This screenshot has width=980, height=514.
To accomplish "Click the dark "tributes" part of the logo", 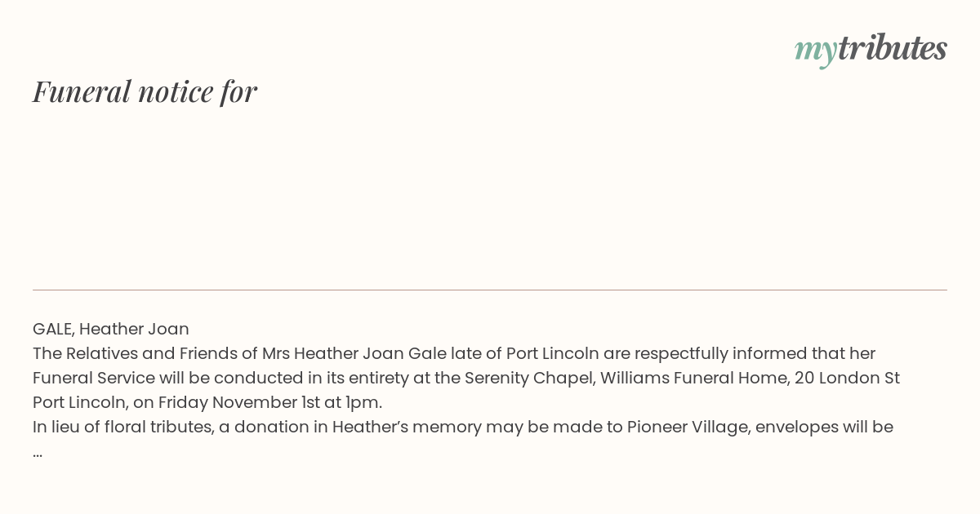I will pos(893,48).
